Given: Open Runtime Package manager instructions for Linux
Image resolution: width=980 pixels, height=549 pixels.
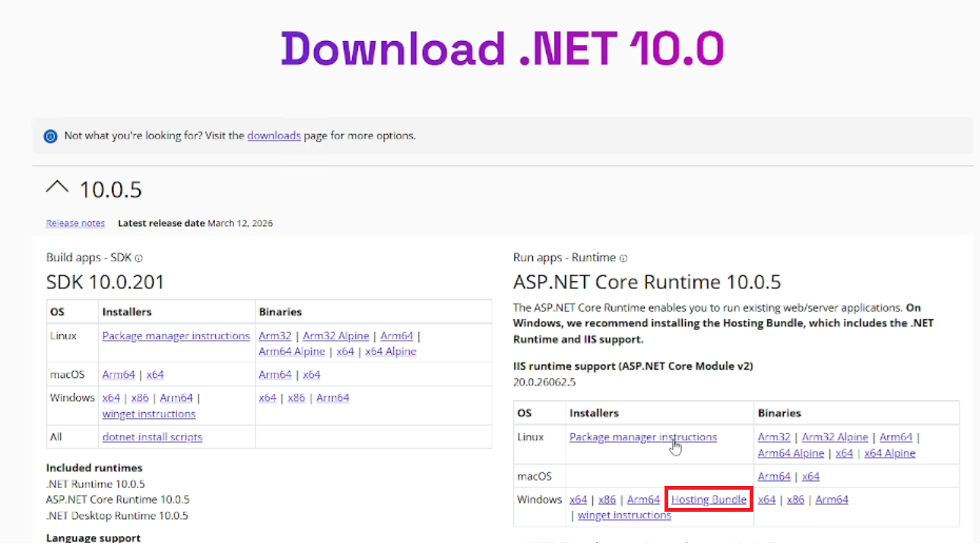Looking at the screenshot, I should 642,436.
